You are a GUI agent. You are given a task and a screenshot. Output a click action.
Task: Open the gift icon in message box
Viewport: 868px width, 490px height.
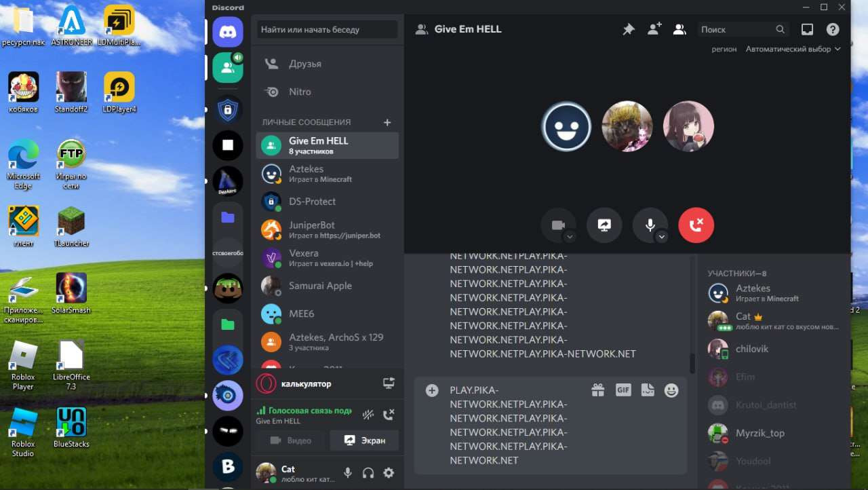[x=597, y=390]
